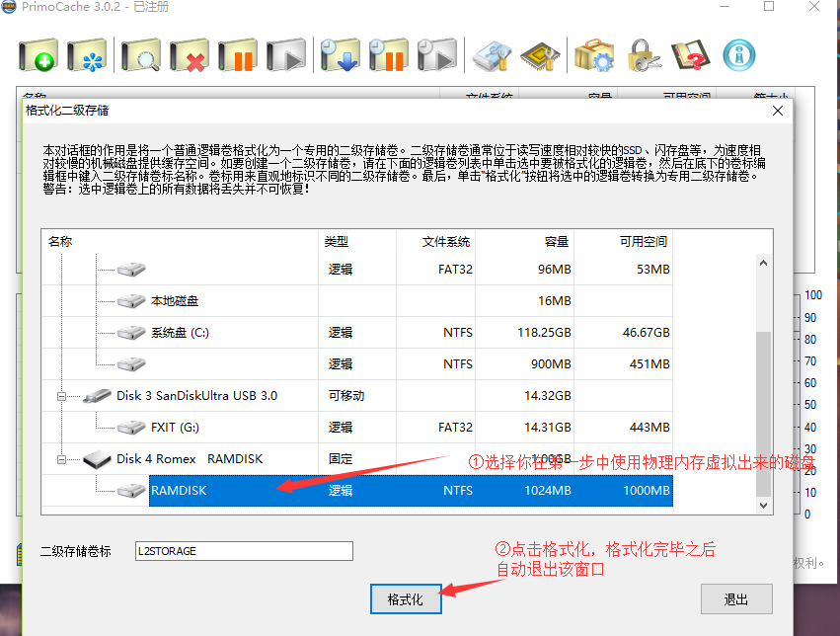Viewport: 840px width, 636px height.
Task: Click the black disk icon of Disk 4 Romex
Action: click(97, 459)
